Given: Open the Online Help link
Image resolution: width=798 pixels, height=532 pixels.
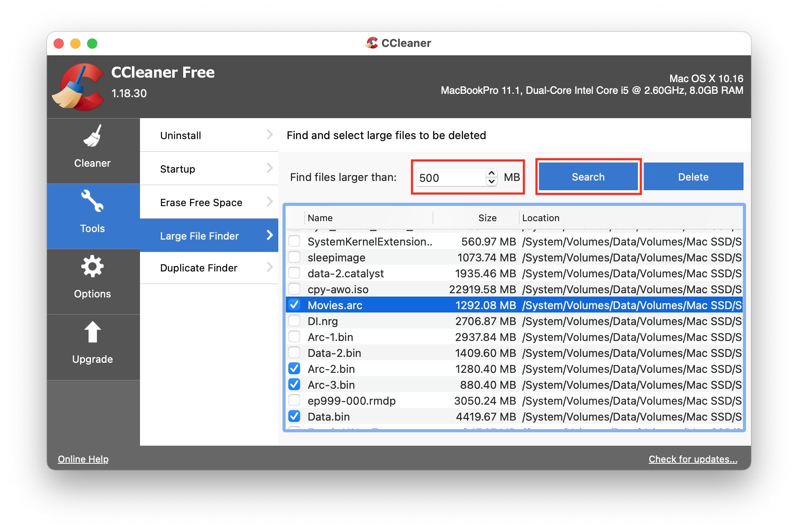Looking at the screenshot, I should 83,459.
